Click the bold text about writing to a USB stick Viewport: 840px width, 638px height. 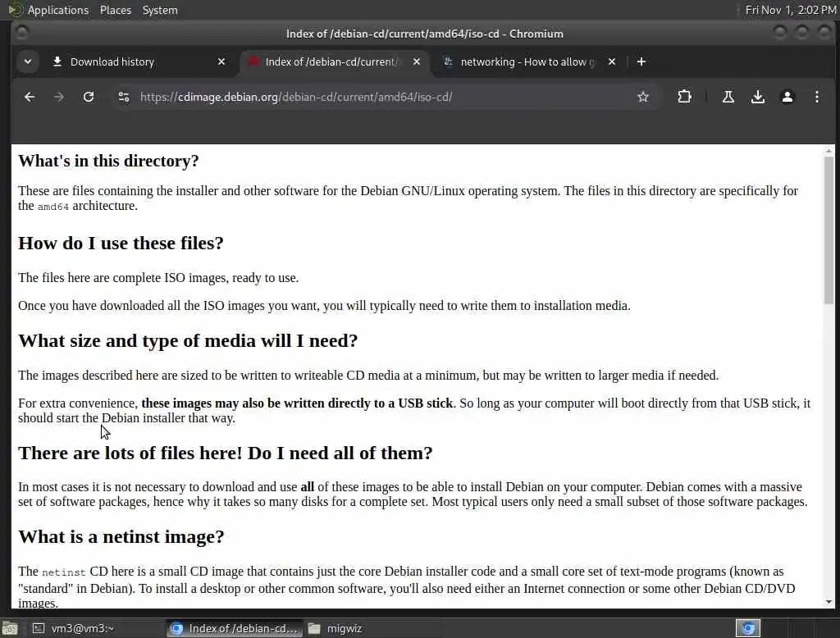[297, 403]
